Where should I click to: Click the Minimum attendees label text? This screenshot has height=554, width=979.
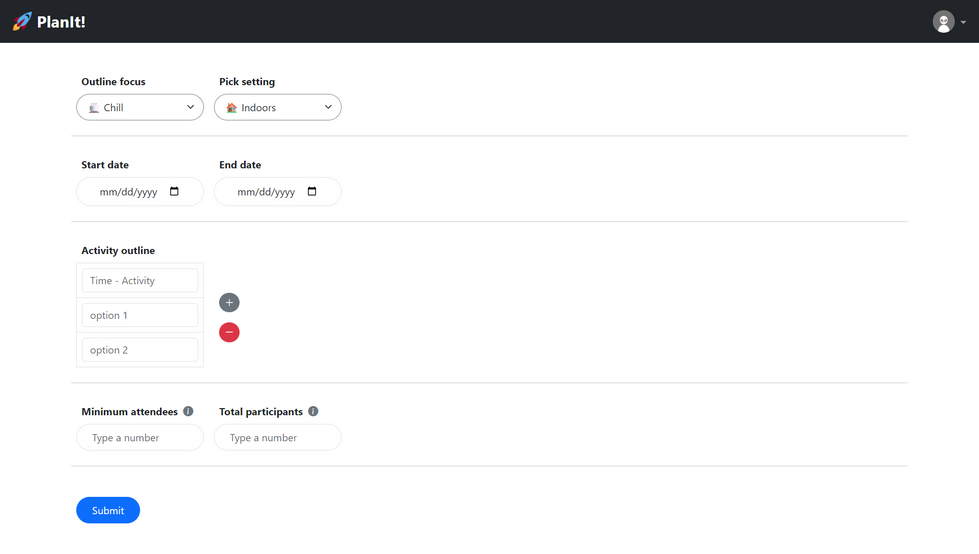click(129, 412)
